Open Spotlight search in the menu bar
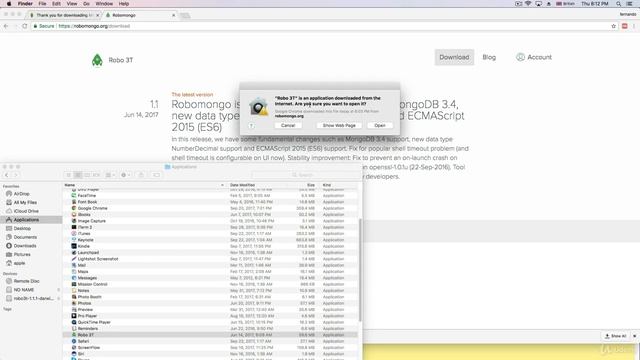 pyautogui.click(x=619, y=4)
